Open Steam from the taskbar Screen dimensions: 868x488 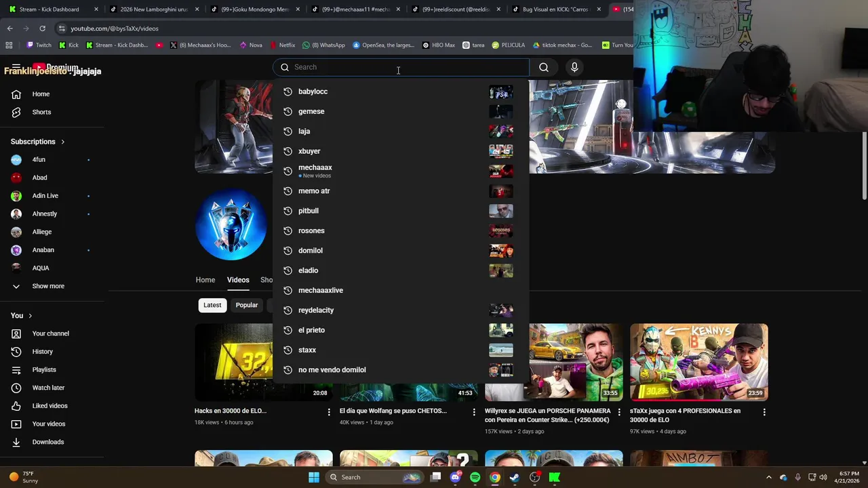515,477
